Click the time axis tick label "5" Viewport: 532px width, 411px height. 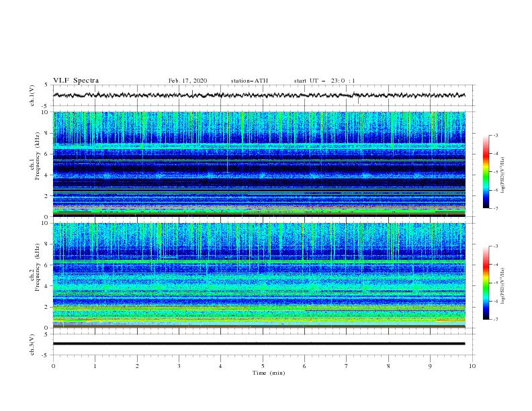(263, 366)
